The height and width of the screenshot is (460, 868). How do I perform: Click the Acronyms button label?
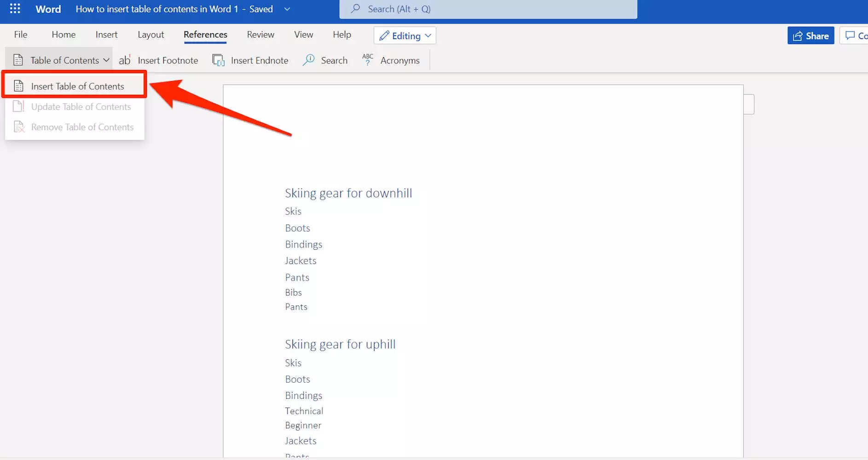tap(400, 60)
